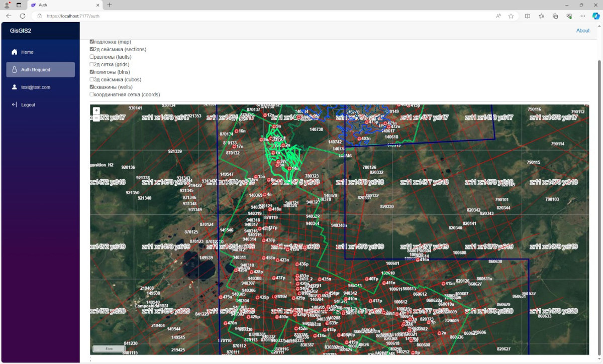Viewport: 603px width, 364px height.
Task: Open browser split screen view
Action: point(528,16)
